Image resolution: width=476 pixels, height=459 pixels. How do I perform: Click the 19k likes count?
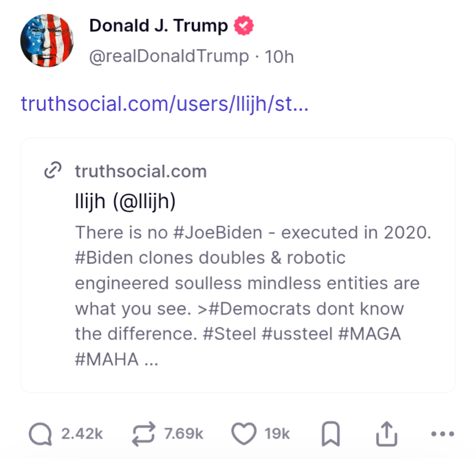[x=277, y=434]
